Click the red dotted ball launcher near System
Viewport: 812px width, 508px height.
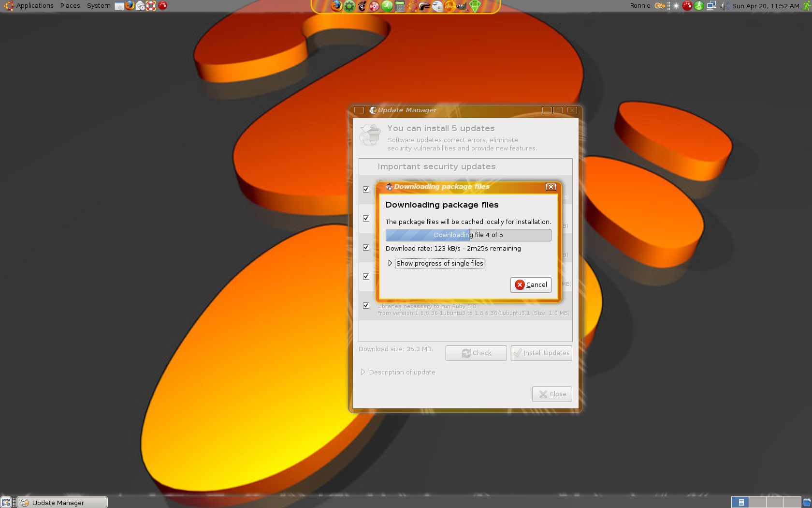click(x=163, y=6)
